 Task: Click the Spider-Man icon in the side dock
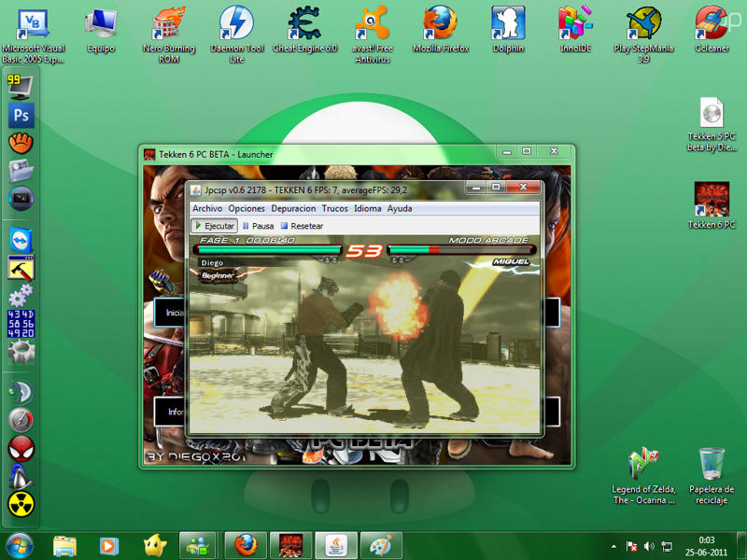coord(21,448)
